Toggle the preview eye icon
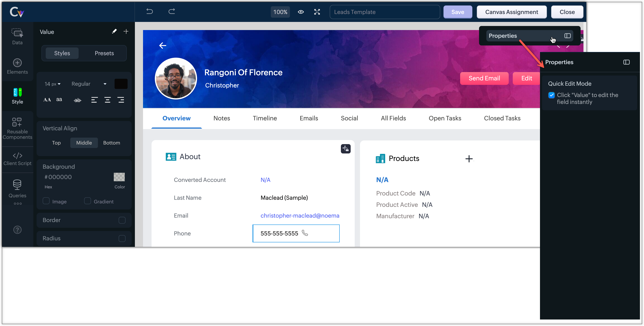Viewport: 644px width, 326px height. pyautogui.click(x=301, y=12)
